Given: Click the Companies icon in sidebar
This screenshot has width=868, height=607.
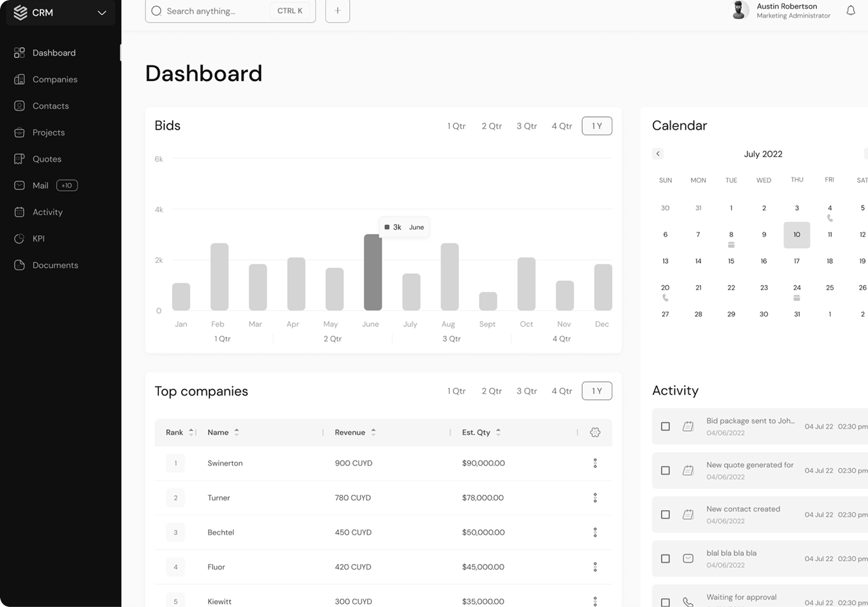Looking at the screenshot, I should 20,80.
